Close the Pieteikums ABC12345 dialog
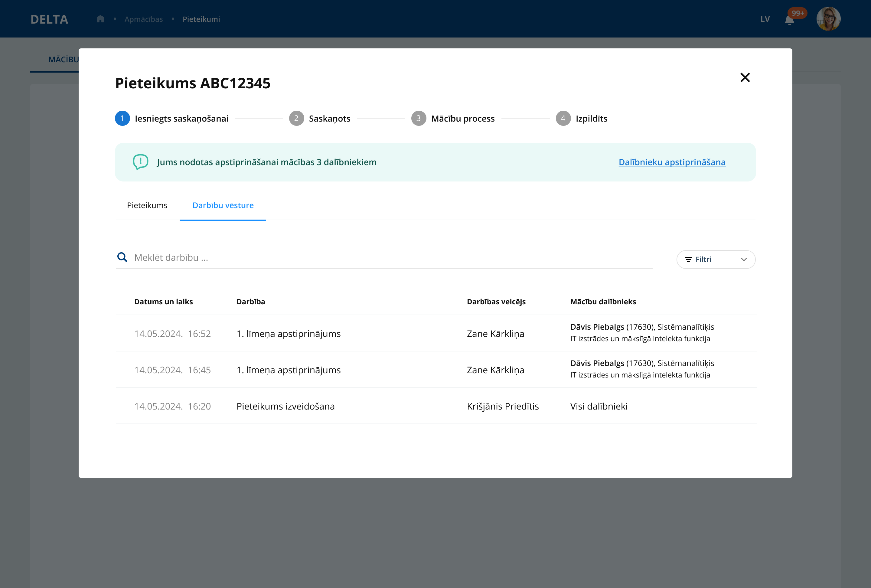Image resolution: width=871 pixels, height=588 pixels. pyautogui.click(x=745, y=77)
